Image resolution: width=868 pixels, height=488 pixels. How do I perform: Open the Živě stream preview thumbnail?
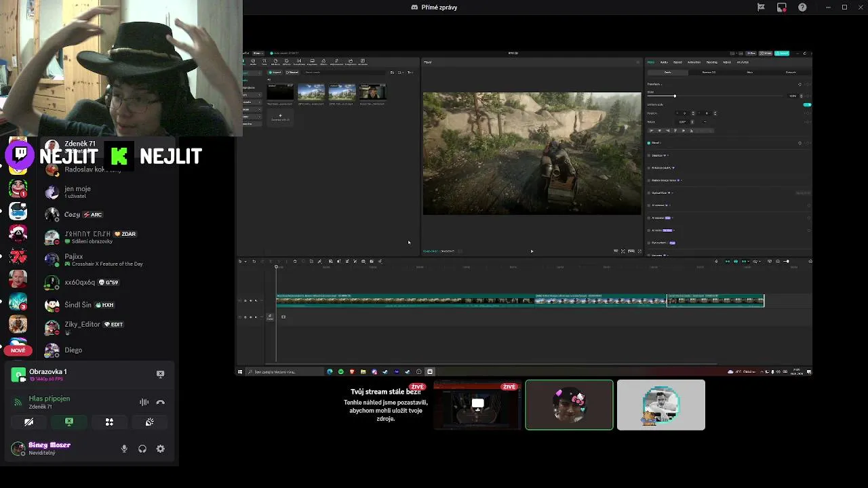coord(477,405)
